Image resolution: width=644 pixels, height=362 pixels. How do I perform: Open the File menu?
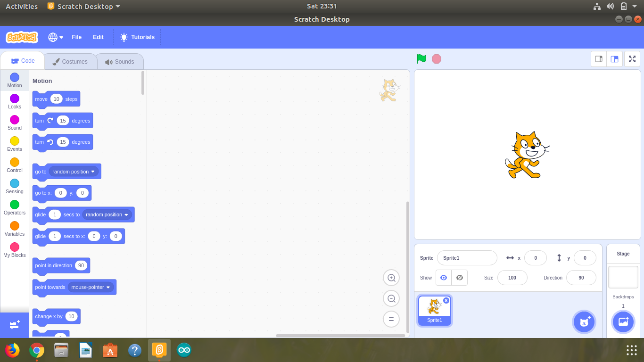76,37
